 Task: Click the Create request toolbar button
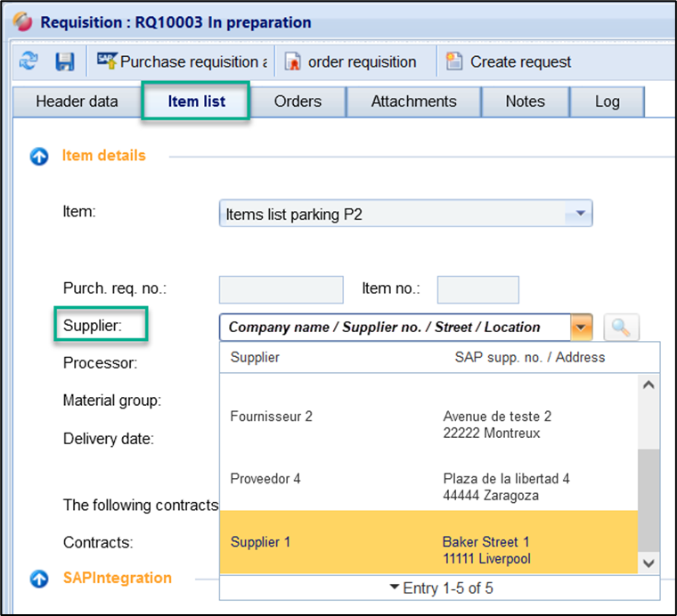[x=510, y=61]
